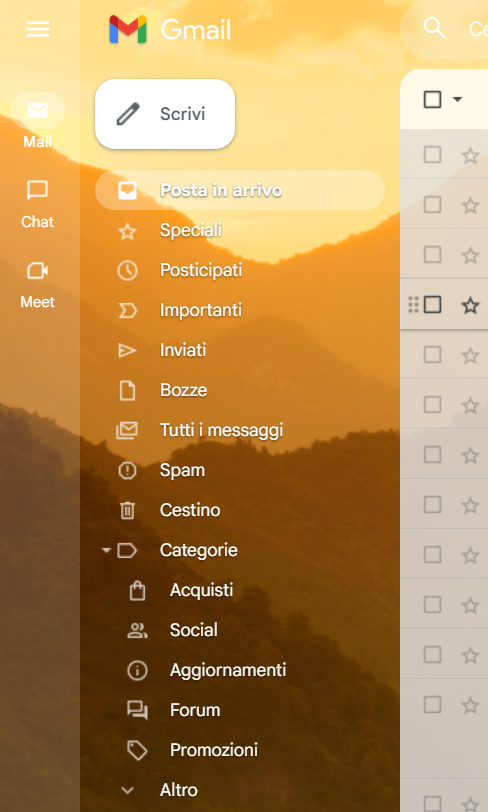Viewport: 488px width, 812px height.
Task: Open the Meet video icon
Action: tap(37, 270)
